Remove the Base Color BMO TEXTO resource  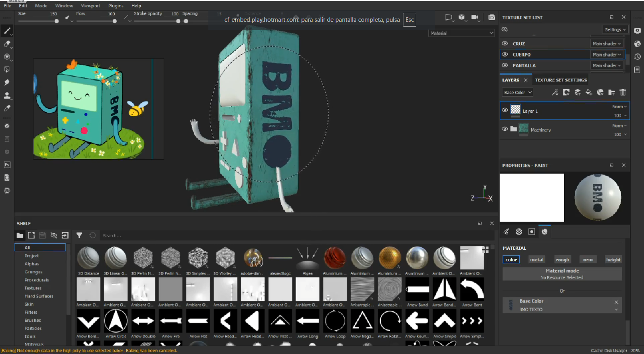tap(616, 302)
